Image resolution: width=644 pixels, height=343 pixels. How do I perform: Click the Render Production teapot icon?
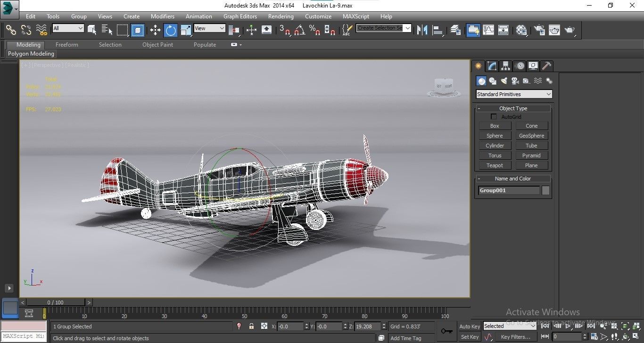point(570,30)
